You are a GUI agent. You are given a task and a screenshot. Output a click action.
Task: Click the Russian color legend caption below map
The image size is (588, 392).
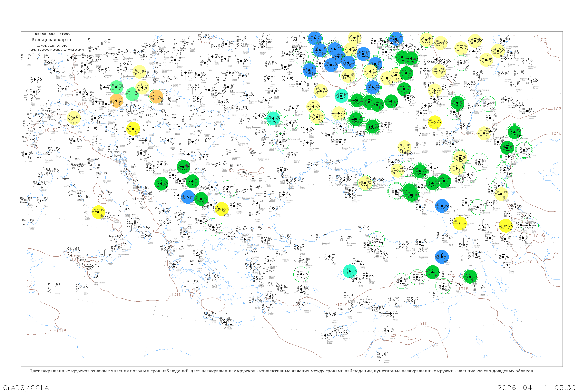(281, 371)
